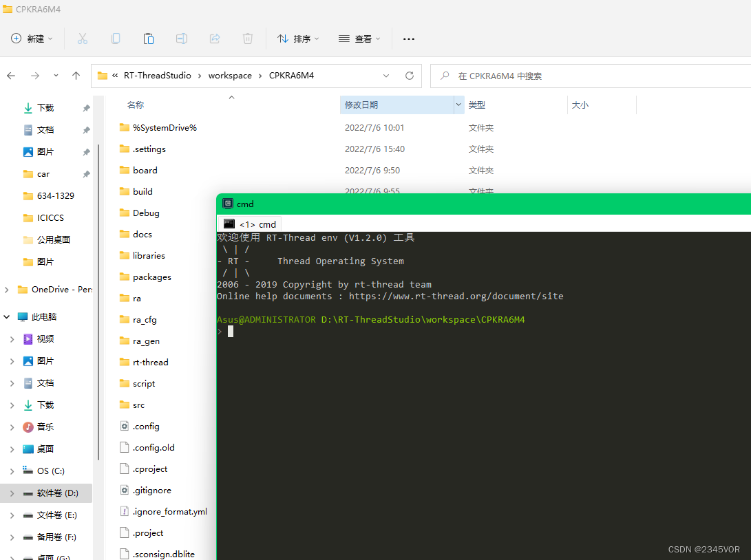Go up one folder level
The width and height of the screenshot is (751, 560).
click(76, 76)
